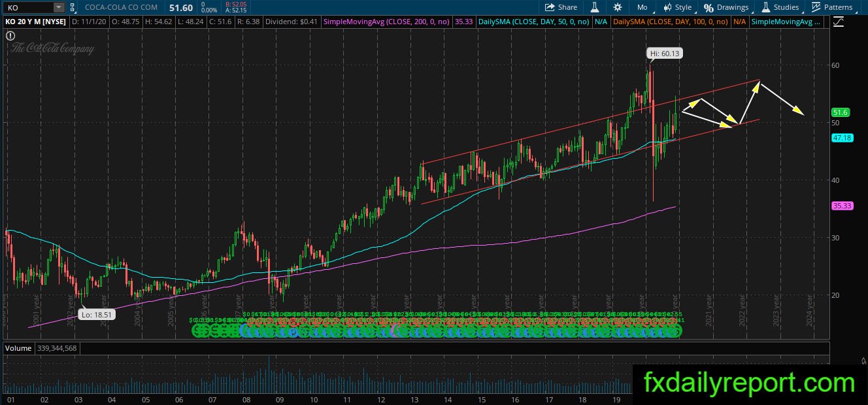Open the Share menu
Image resolution: width=868 pixels, height=405 pixels.
pyautogui.click(x=561, y=7)
